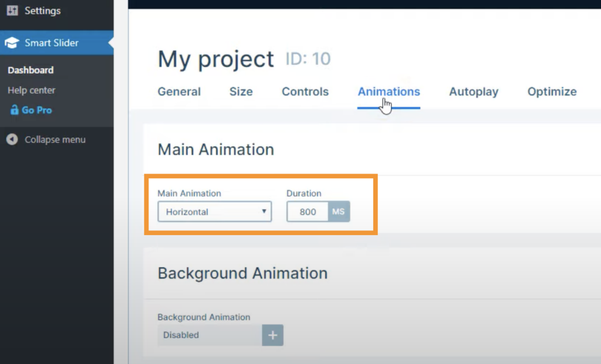Select the Controls tab
This screenshot has height=364, width=601.
tap(305, 91)
